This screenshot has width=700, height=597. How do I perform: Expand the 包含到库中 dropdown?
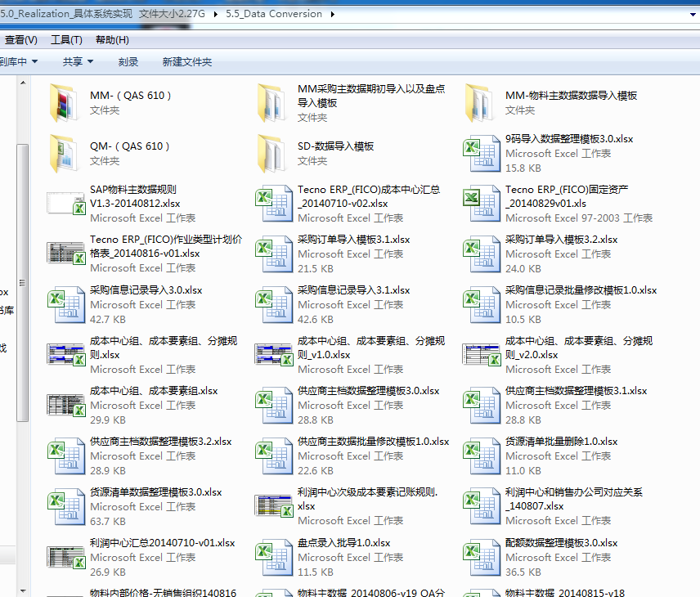coord(18,61)
